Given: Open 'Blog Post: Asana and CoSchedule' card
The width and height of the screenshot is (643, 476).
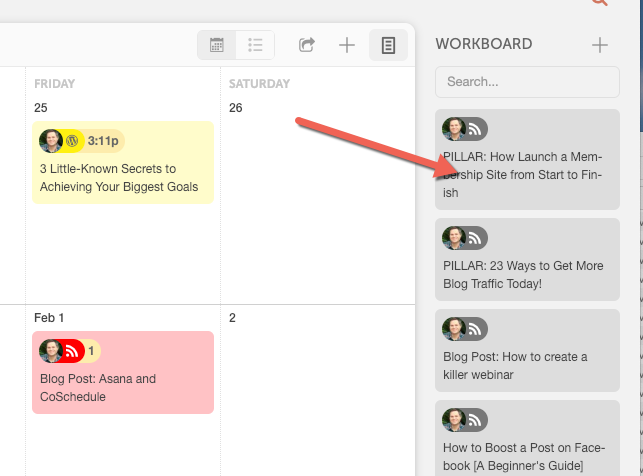Looking at the screenshot, I should pyautogui.click(x=122, y=386).
